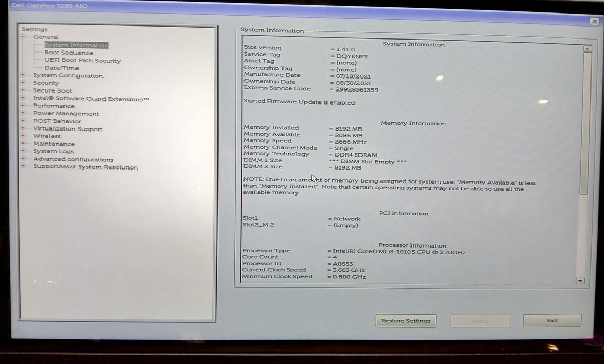Image resolution: width=604 pixels, height=364 pixels.
Task: Expand the POST Behavior node
Action: (23, 121)
